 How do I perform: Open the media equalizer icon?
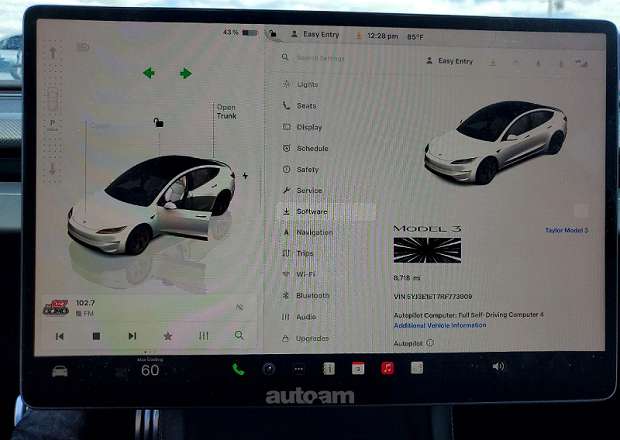point(204,336)
